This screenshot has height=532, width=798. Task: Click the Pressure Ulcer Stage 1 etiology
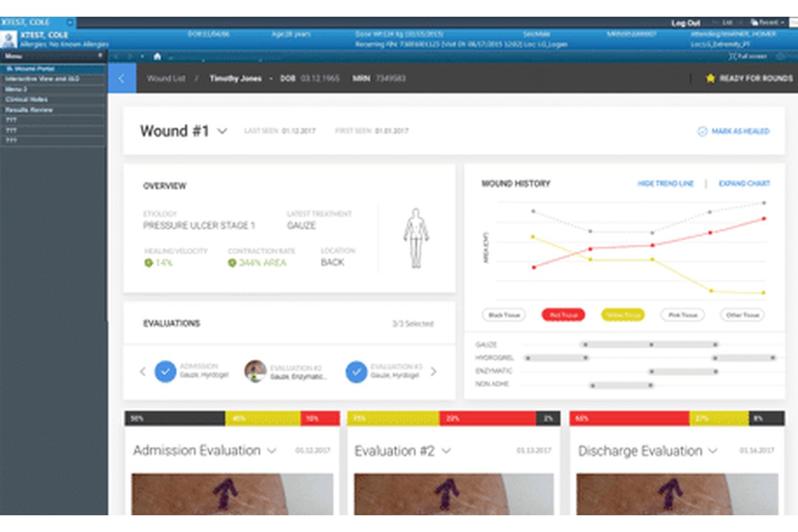pos(199,225)
